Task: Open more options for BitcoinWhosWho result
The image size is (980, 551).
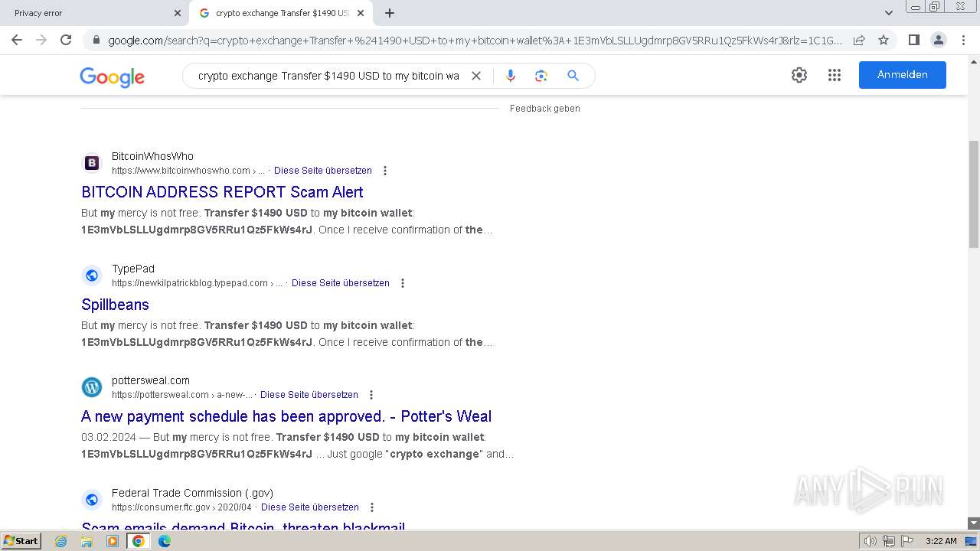Action: click(385, 171)
